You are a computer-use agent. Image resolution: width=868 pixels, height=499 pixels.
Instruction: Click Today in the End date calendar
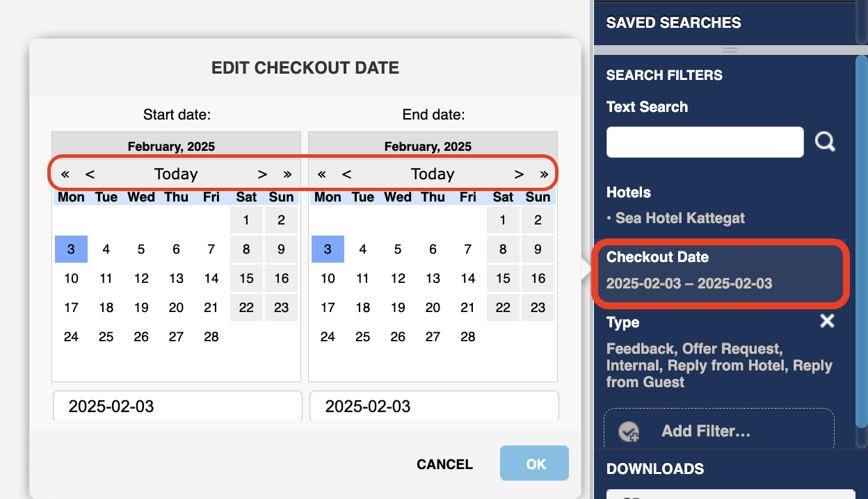[433, 174]
